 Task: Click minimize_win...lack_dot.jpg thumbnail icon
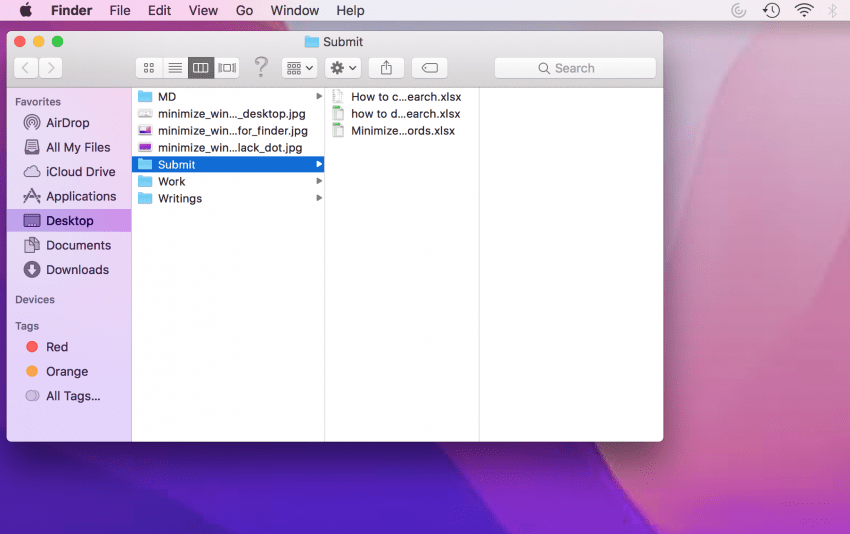point(145,147)
